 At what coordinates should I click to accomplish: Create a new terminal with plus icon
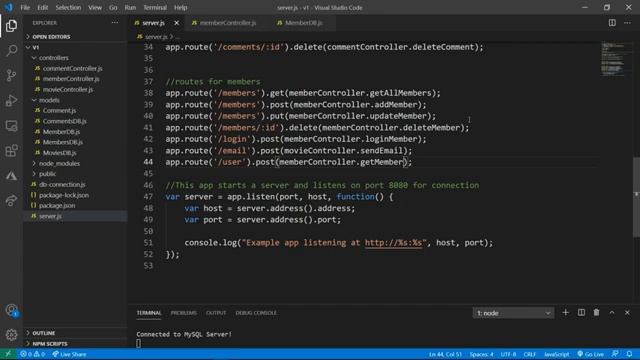pos(565,313)
